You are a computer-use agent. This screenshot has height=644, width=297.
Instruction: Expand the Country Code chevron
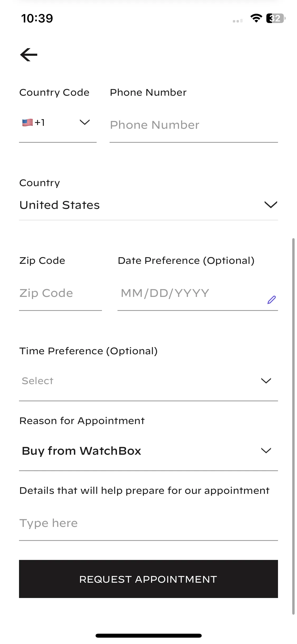[x=85, y=122]
